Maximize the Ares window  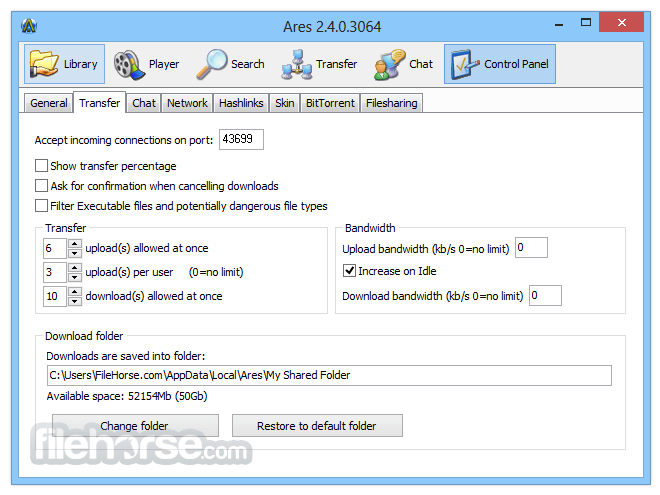point(586,22)
